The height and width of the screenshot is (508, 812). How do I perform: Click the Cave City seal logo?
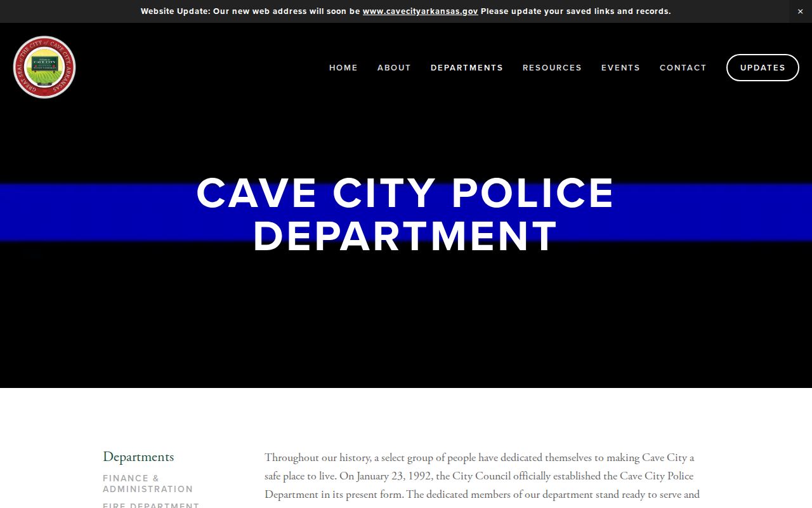point(44,67)
